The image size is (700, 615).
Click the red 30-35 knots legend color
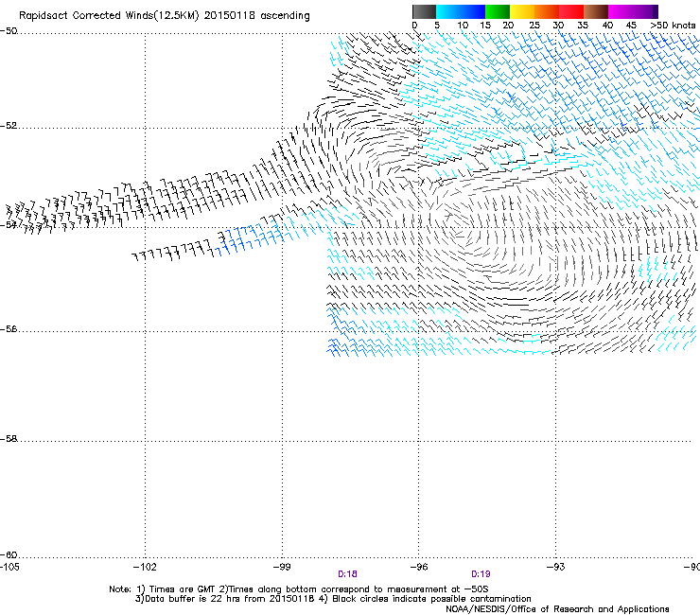tap(571, 11)
